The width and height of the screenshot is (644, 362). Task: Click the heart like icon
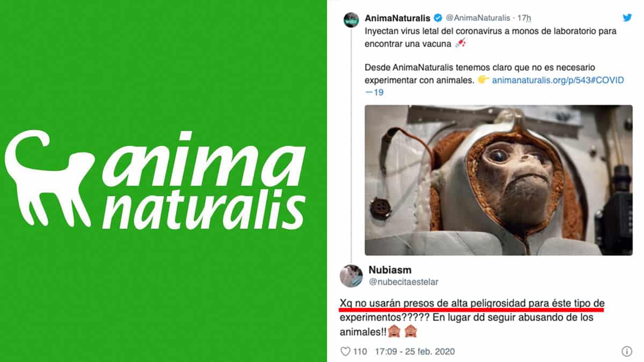point(346,352)
